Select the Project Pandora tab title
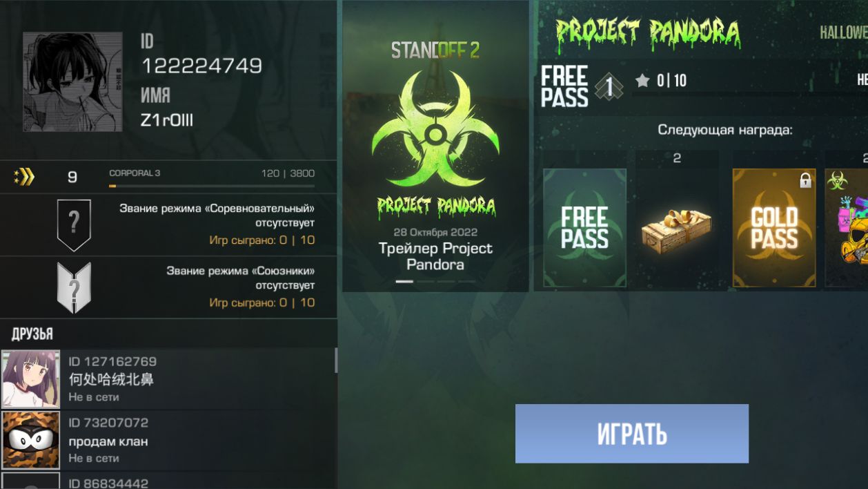 [648, 33]
